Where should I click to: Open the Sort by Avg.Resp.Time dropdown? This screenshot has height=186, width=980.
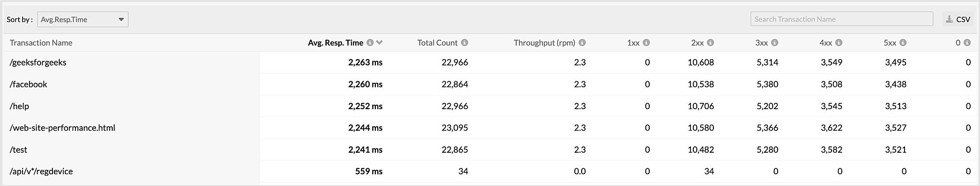[83, 20]
